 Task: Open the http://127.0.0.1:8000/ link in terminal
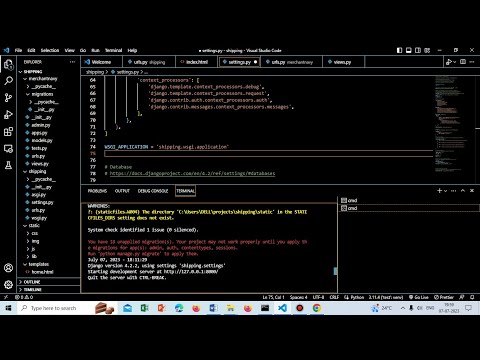point(191,272)
